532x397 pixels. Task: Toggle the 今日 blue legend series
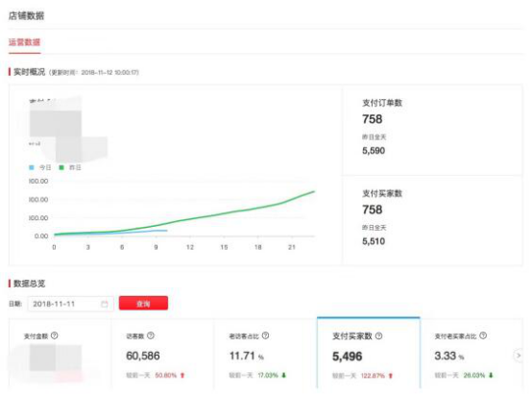click(x=40, y=167)
